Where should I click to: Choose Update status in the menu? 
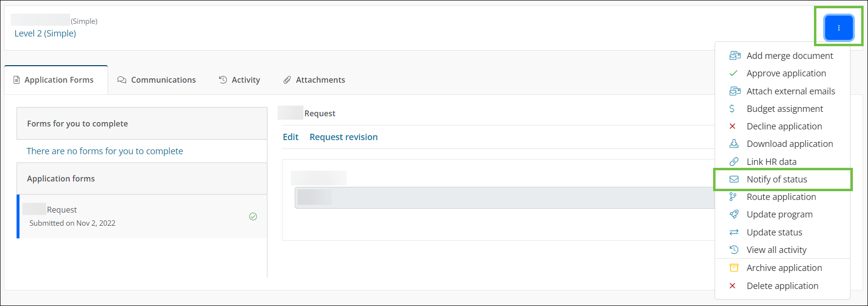click(774, 233)
